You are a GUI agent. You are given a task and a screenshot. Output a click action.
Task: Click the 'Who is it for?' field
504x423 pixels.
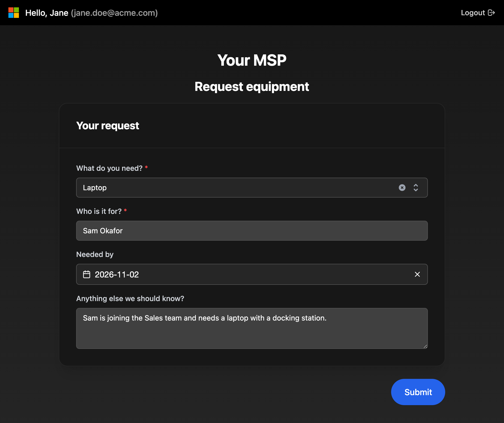(252, 231)
